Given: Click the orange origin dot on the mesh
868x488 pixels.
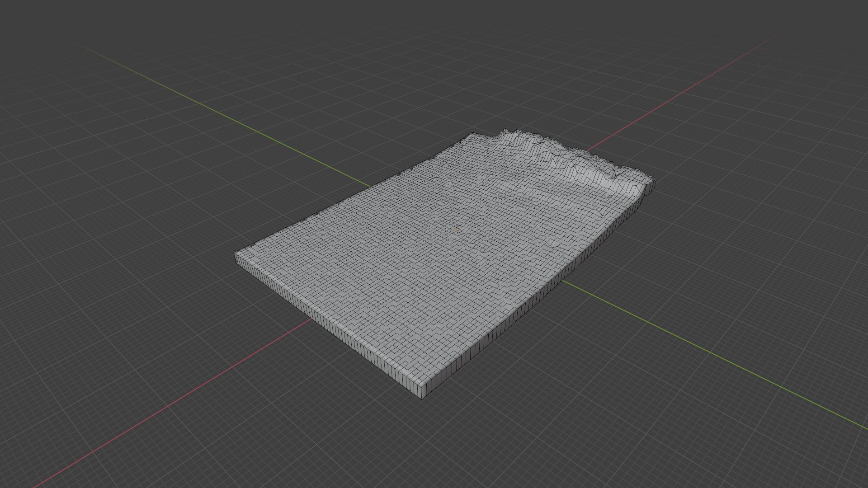Looking at the screenshot, I should (x=458, y=230).
